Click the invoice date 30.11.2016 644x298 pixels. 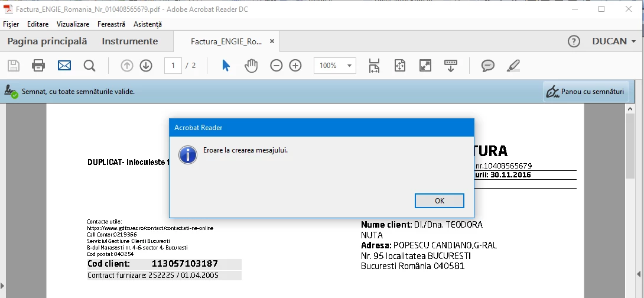(x=510, y=175)
